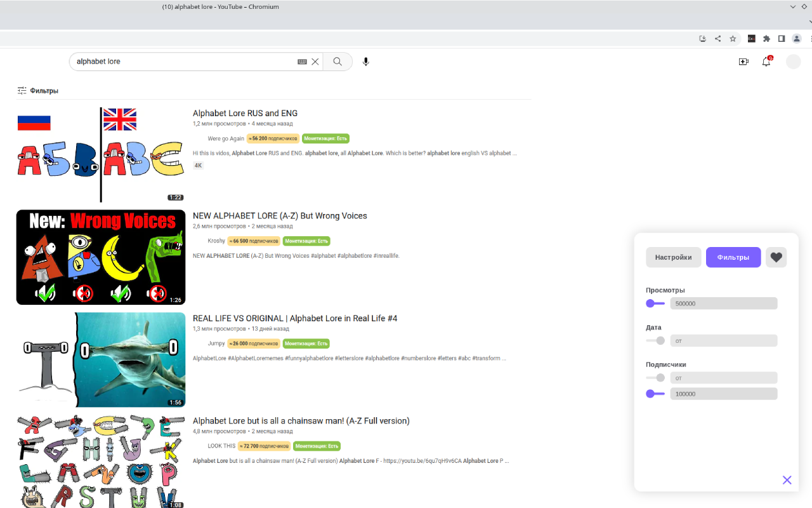Image resolution: width=812 pixels, height=508 pixels.
Task: Click the heart icon in the extension panel
Action: tap(776, 257)
